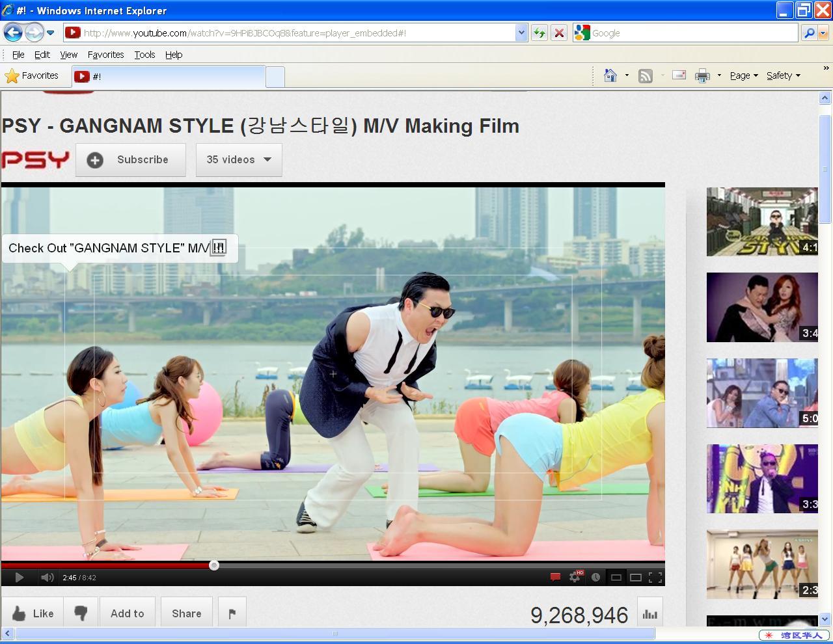This screenshot has width=833, height=644.
Task: Expand the command bar overflow chevron
Action: coord(826,68)
